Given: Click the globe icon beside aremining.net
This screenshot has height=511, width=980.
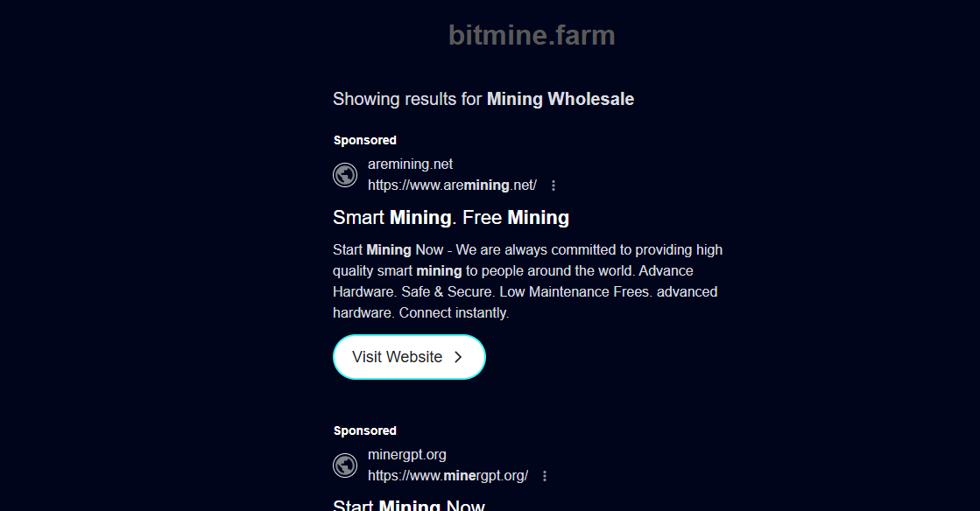Looking at the screenshot, I should 345,175.
